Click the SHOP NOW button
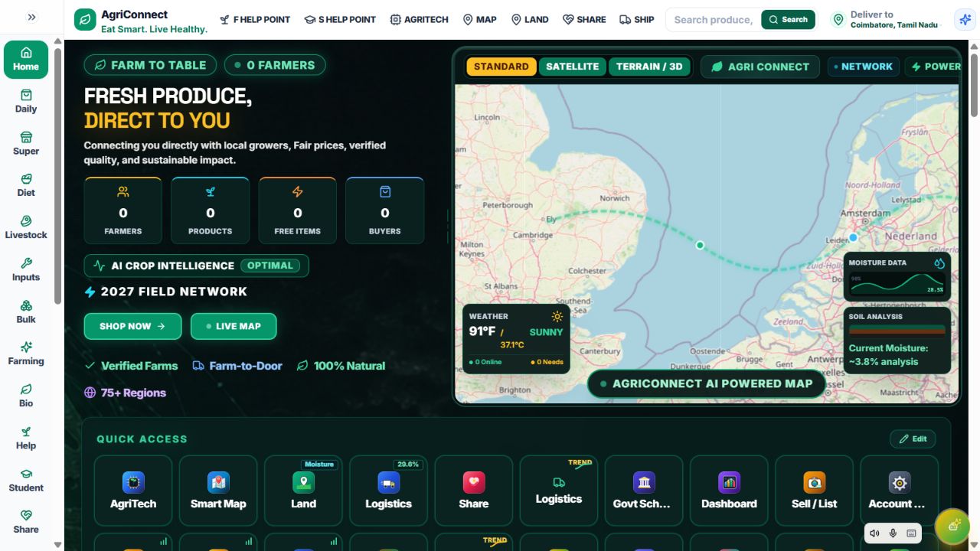980x551 pixels. tap(133, 326)
